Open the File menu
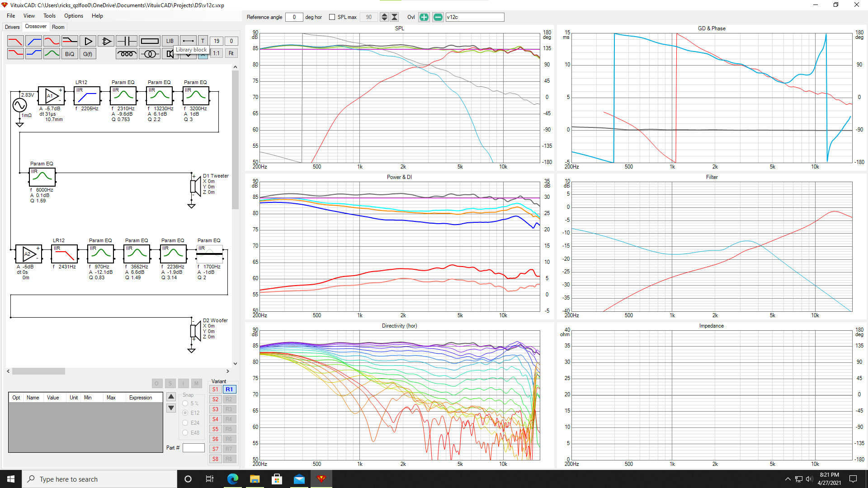The width and height of the screenshot is (868, 488). [x=11, y=16]
